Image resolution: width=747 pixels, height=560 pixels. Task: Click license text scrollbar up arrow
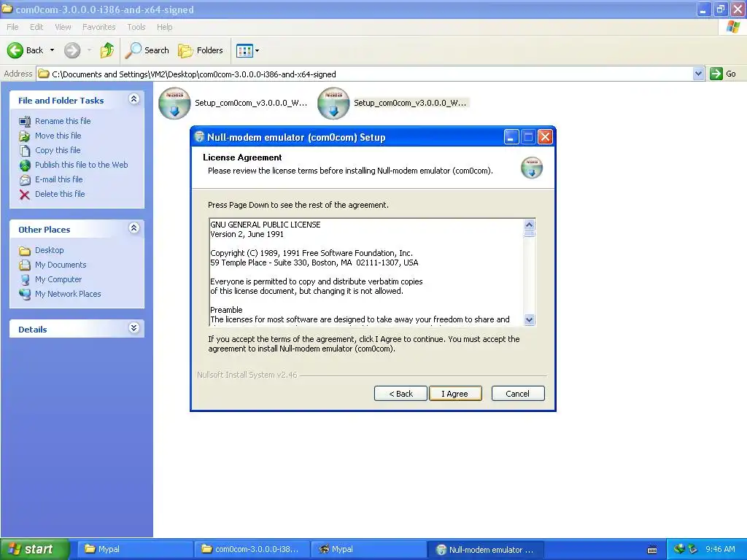530,225
